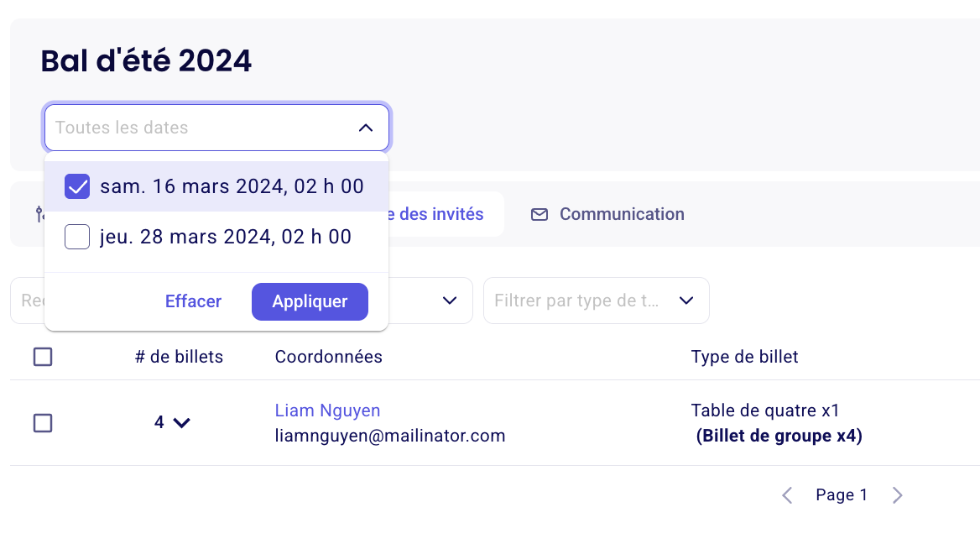The image size is (980, 549).
Task: Open Liam Nguyen contact link
Action: 327,410
